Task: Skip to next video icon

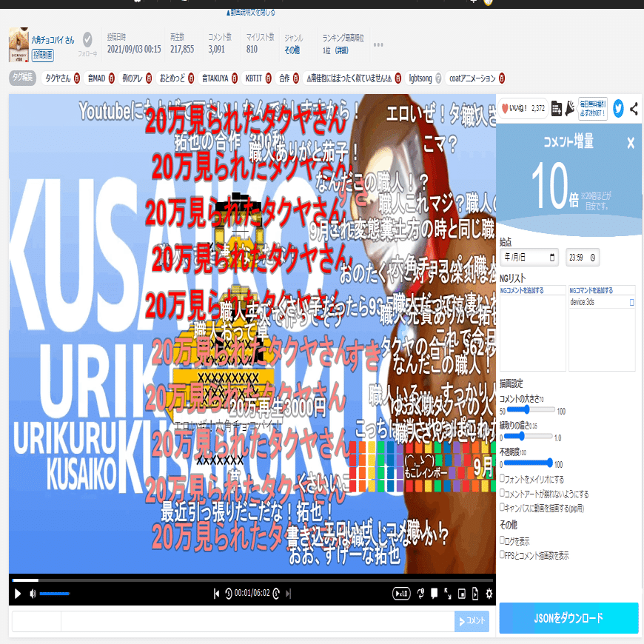Action: pyautogui.click(x=289, y=594)
